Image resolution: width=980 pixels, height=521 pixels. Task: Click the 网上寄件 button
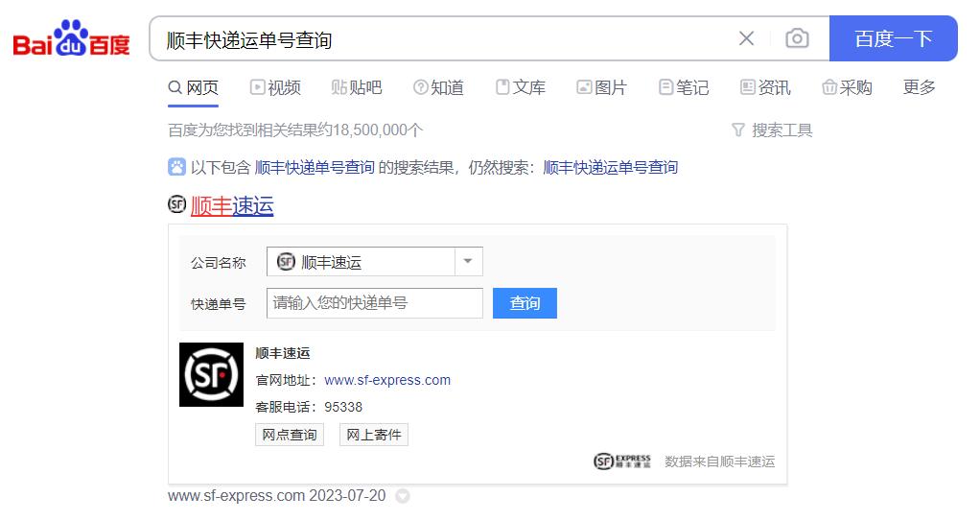374,435
